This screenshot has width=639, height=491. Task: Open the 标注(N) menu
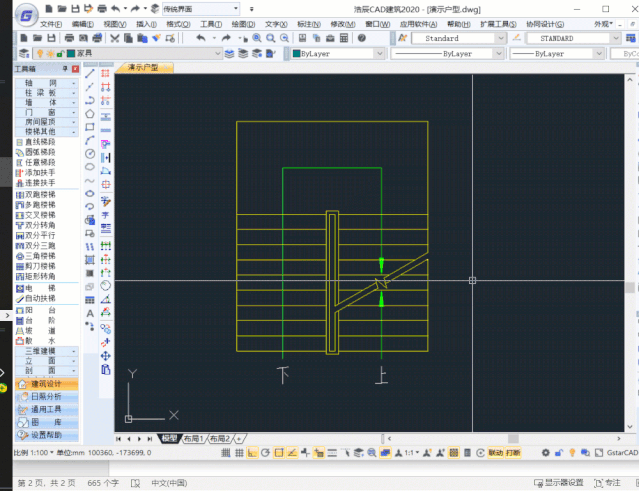(309, 24)
